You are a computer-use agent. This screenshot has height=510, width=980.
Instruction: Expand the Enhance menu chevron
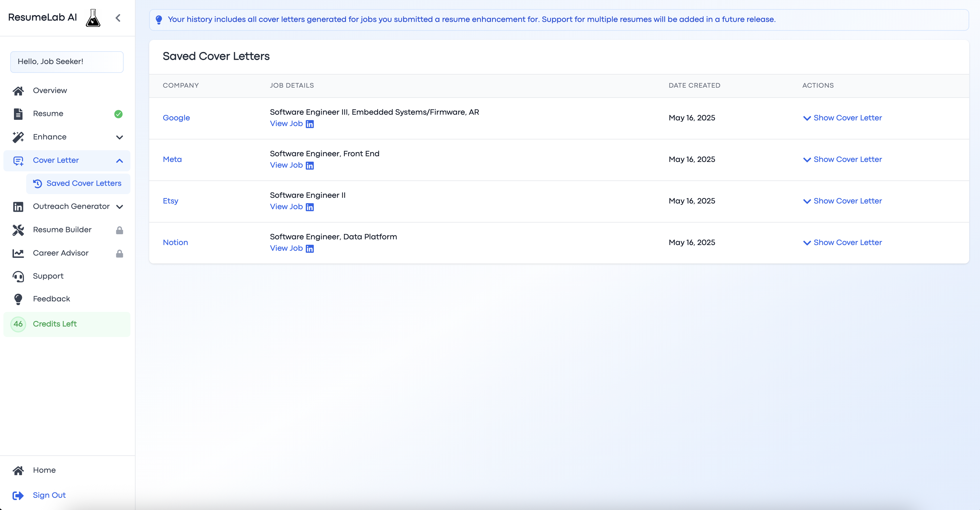tap(120, 137)
